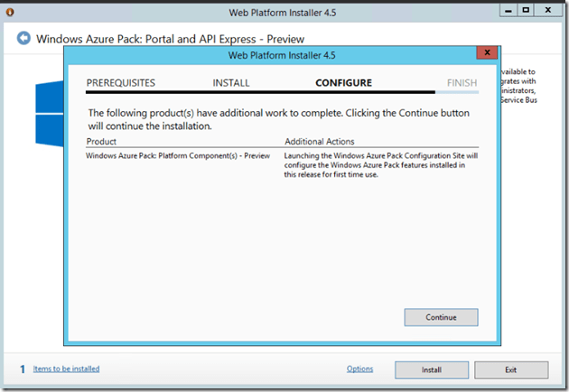
Task: Close the inner Web Platform Installer dialog
Action: [487, 55]
